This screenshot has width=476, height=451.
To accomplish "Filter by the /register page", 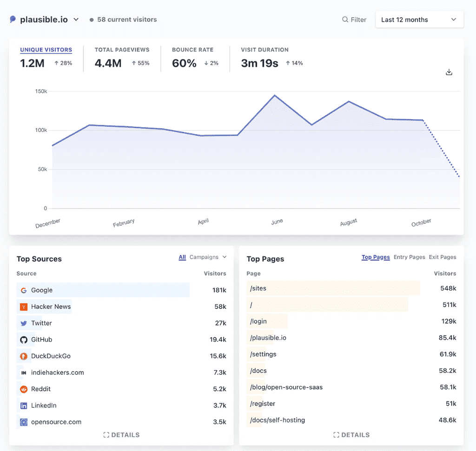I will pos(263,404).
